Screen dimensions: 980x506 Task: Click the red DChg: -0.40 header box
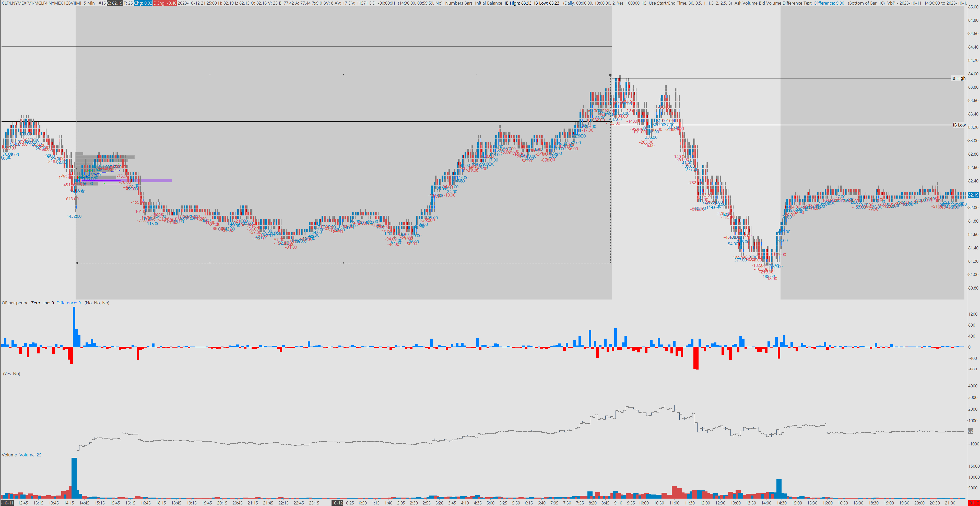point(165,3)
